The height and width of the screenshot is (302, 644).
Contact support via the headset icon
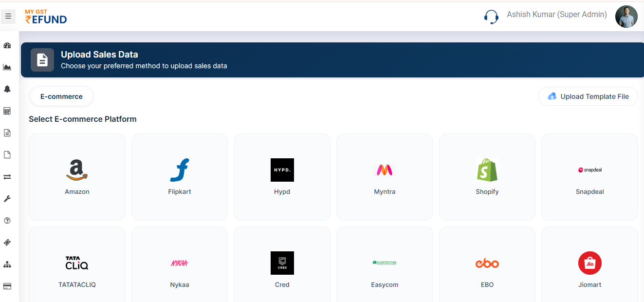[x=491, y=16]
